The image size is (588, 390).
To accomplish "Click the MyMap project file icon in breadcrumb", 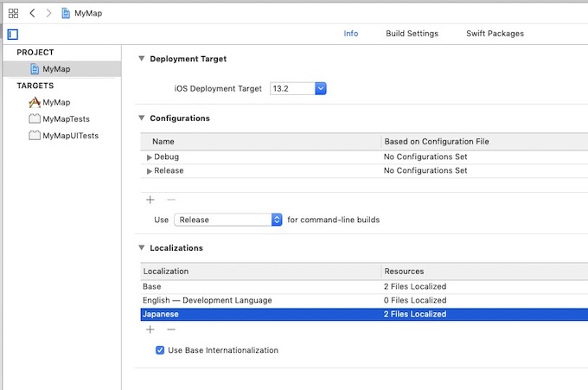I will tap(66, 14).
